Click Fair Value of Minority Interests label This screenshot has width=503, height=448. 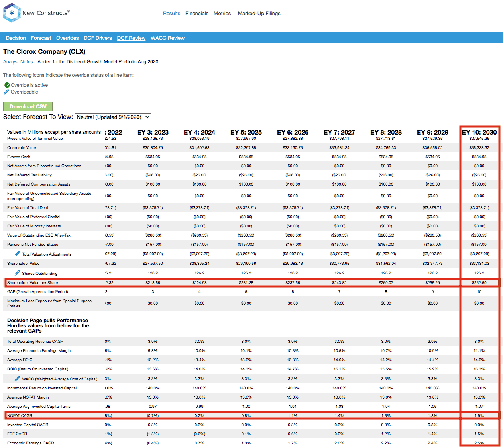(34, 226)
